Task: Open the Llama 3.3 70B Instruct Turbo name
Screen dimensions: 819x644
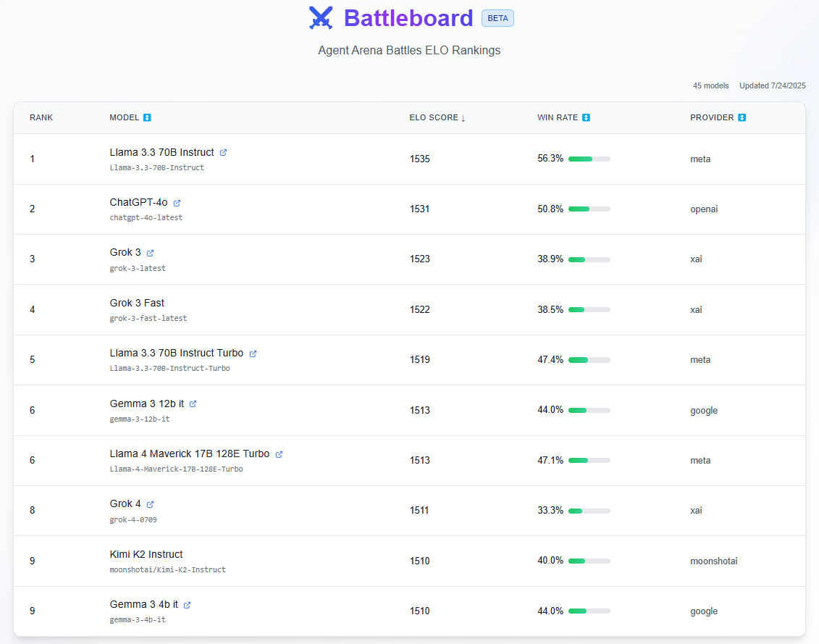Action: (x=177, y=353)
